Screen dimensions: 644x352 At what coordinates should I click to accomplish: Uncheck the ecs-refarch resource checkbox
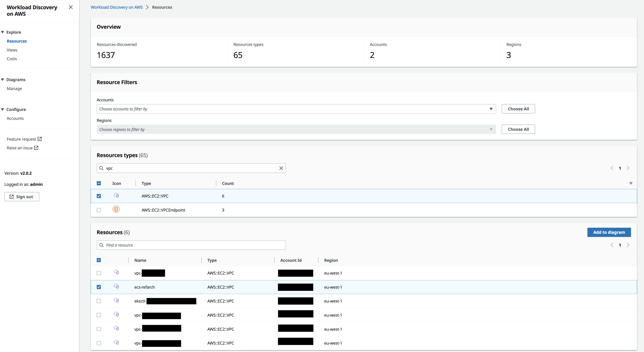[99, 287]
